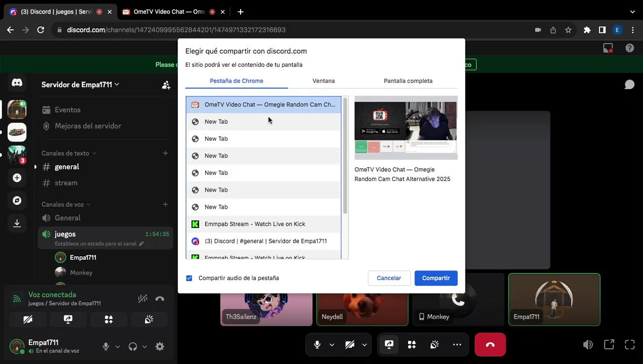
Task: Expand the Servidor de Empa1711 server menu
Action: 80,84
